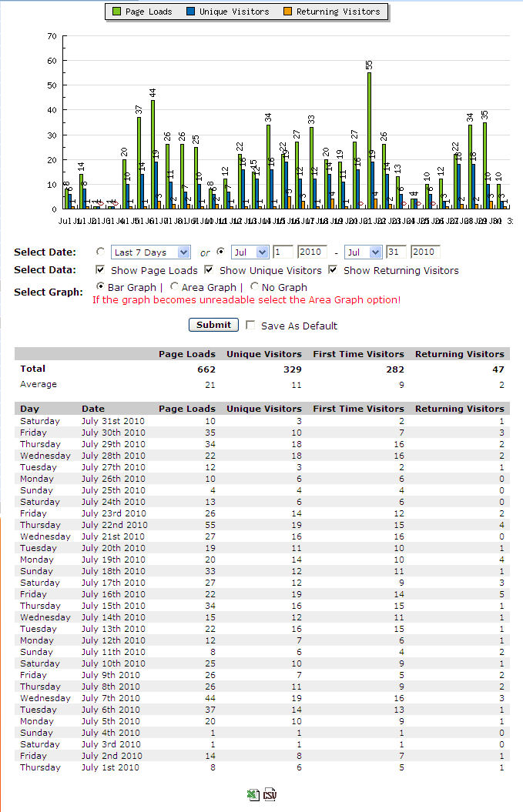Click the green Page Loads legend swatch

coord(116,12)
